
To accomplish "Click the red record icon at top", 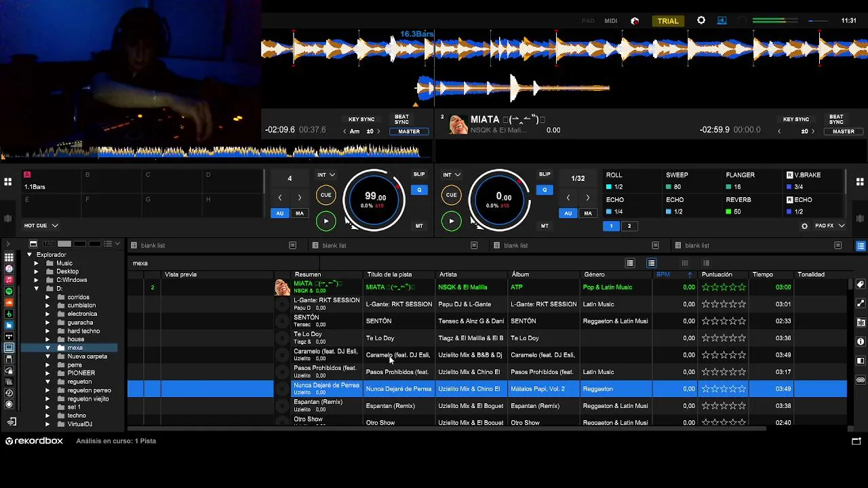I will coord(635,21).
